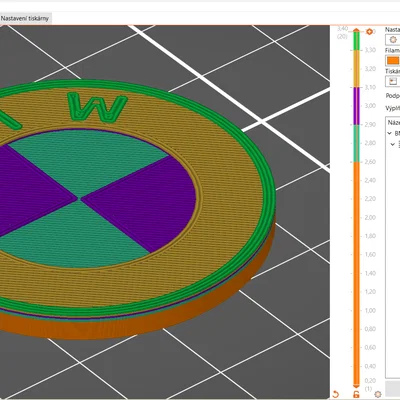Open the Nastavení tiskárny tab
This screenshot has width=400, height=400.
pos(25,18)
